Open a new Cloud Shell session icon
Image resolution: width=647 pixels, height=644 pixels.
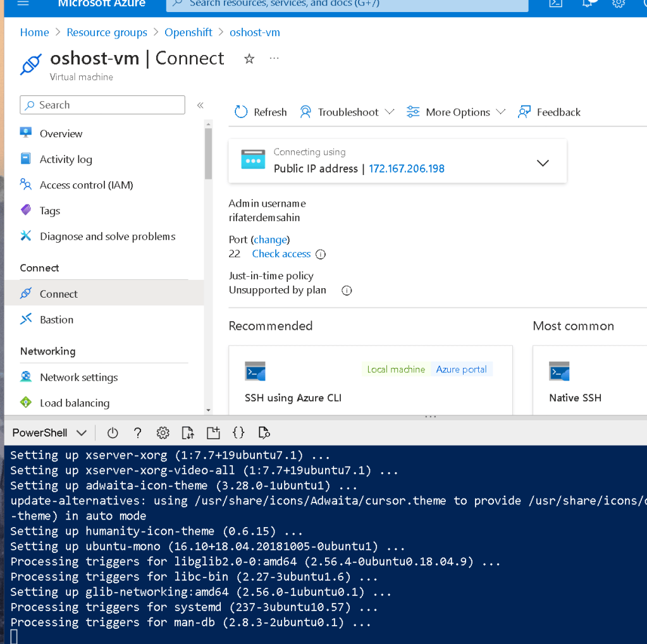tap(213, 433)
